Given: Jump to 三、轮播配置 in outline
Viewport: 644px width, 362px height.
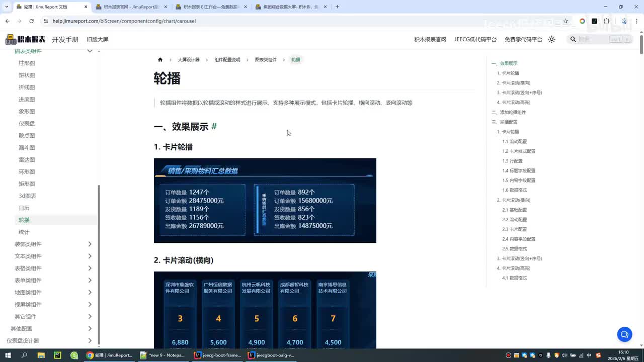Looking at the screenshot, I should (x=505, y=122).
